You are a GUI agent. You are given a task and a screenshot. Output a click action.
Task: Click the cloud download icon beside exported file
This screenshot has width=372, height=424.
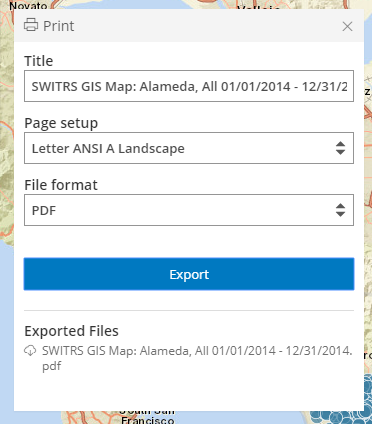click(30, 351)
